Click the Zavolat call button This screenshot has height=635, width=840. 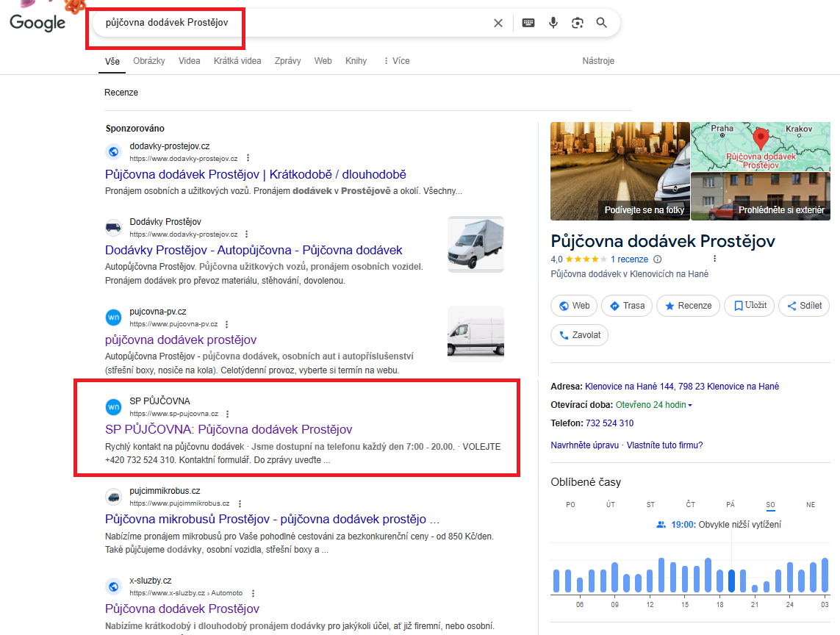tap(580, 335)
